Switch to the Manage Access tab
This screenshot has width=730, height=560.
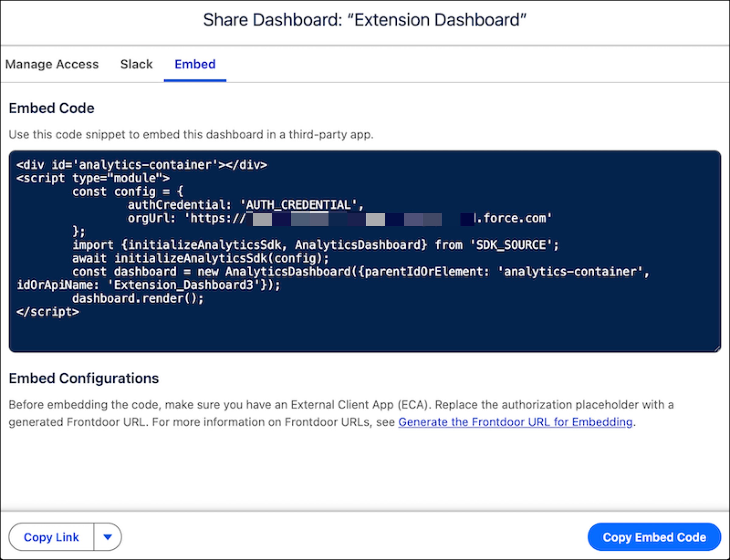(52, 64)
